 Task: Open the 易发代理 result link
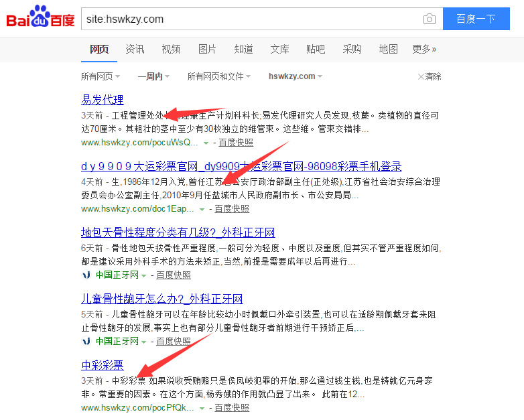pos(103,100)
